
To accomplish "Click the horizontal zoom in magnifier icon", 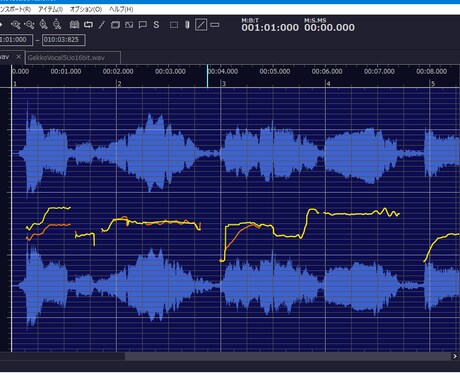I will click(x=15, y=25).
